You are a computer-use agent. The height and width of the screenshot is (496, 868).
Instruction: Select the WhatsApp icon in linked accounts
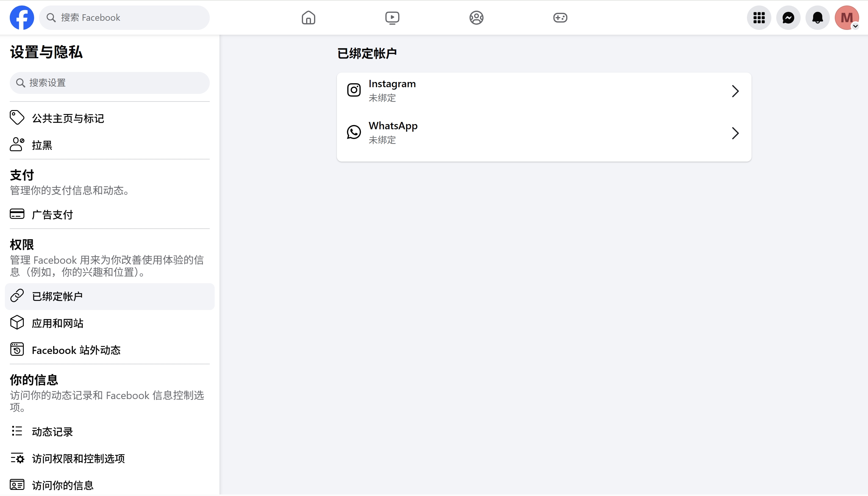click(354, 132)
